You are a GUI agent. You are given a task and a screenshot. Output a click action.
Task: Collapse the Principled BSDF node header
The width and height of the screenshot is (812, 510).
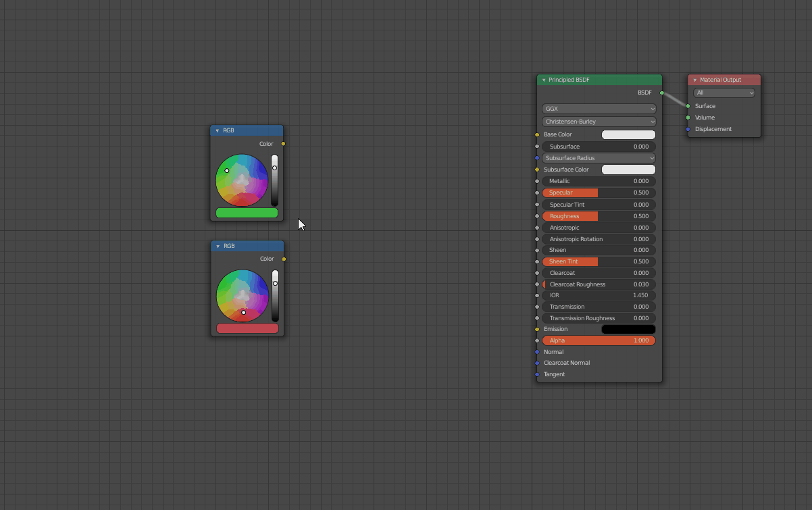(544, 80)
